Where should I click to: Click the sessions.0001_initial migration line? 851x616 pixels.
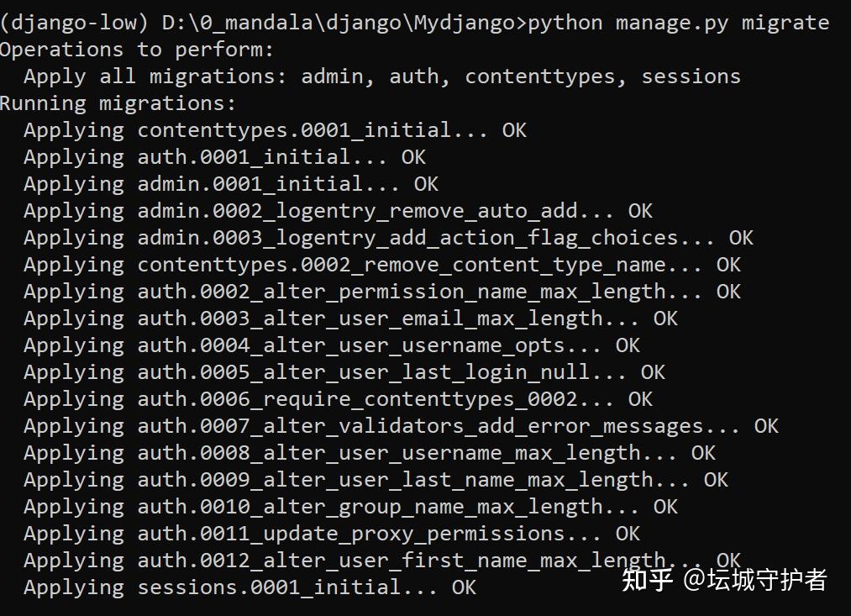point(250,587)
